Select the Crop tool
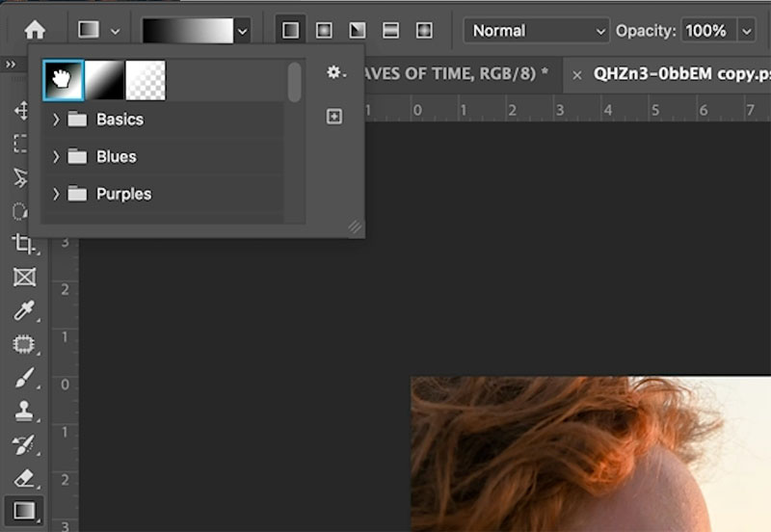The width and height of the screenshot is (771, 532). pyautogui.click(x=23, y=244)
